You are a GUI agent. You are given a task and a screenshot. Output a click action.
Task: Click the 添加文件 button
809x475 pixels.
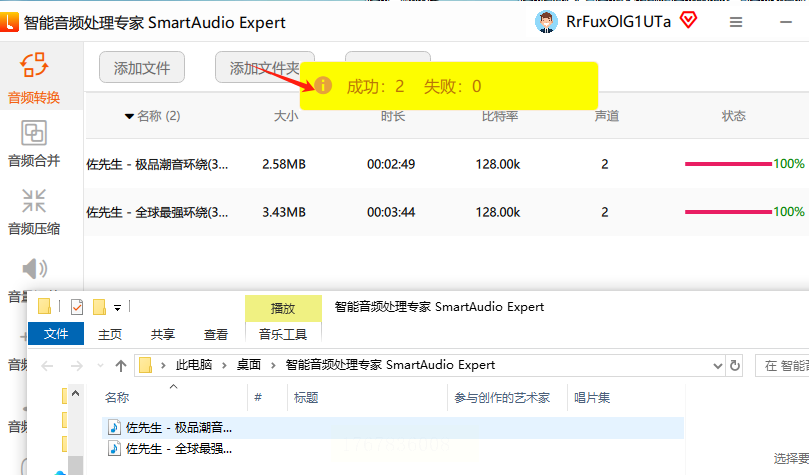tap(142, 67)
